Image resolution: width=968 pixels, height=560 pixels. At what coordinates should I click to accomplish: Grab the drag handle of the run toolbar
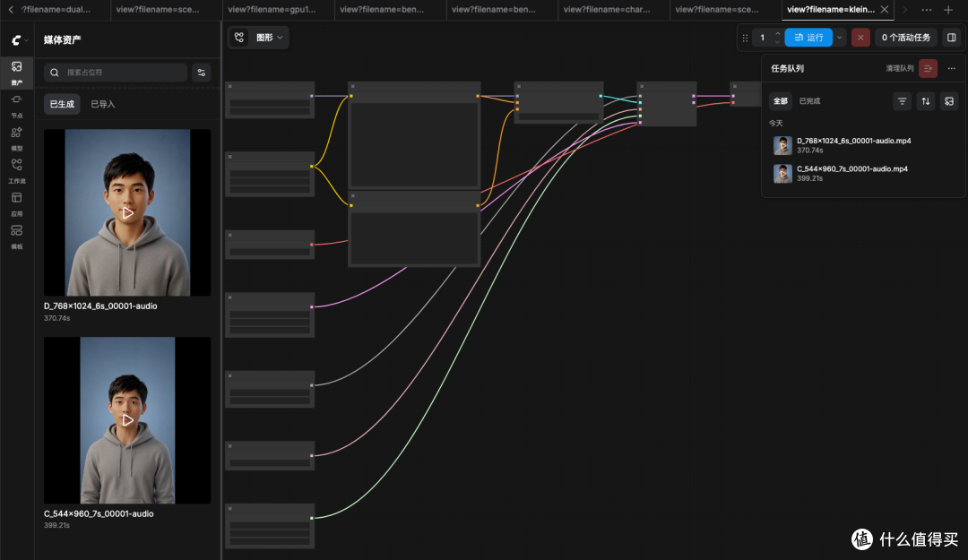745,38
